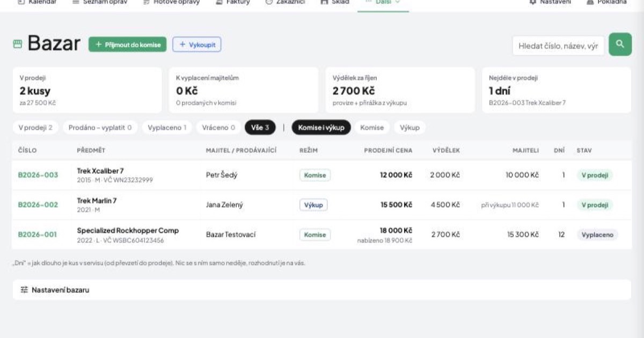Click owner name Petr Šedý
This screenshot has width=644, height=338.
(x=222, y=175)
